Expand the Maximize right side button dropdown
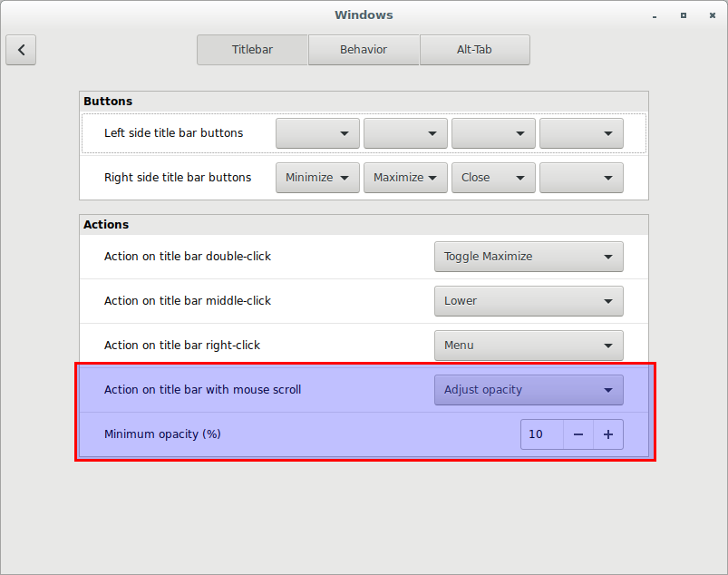This screenshot has width=728, height=575. click(405, 178)
